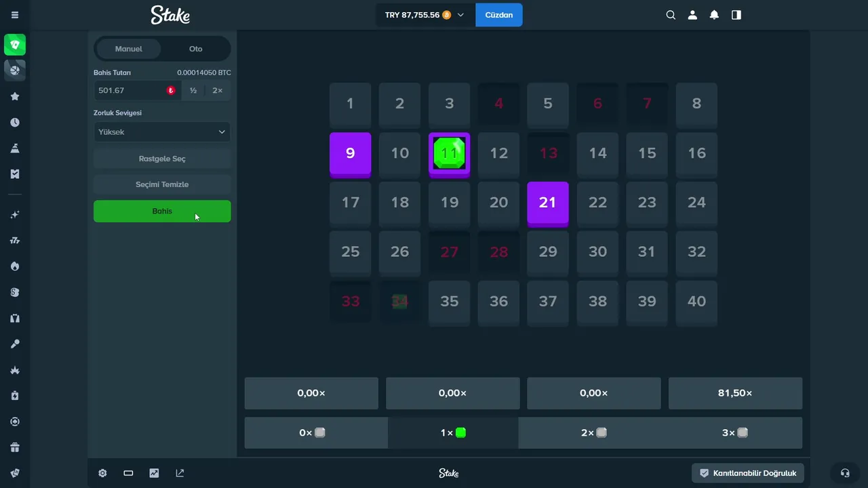Open the pop-out game icon
This screenshot has height=488, width=868.
(180, 473)
